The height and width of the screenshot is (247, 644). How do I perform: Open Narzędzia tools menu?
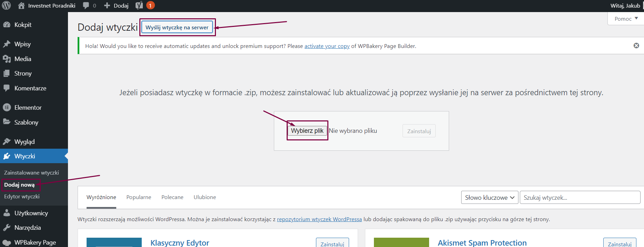click(x=27, y=228)
